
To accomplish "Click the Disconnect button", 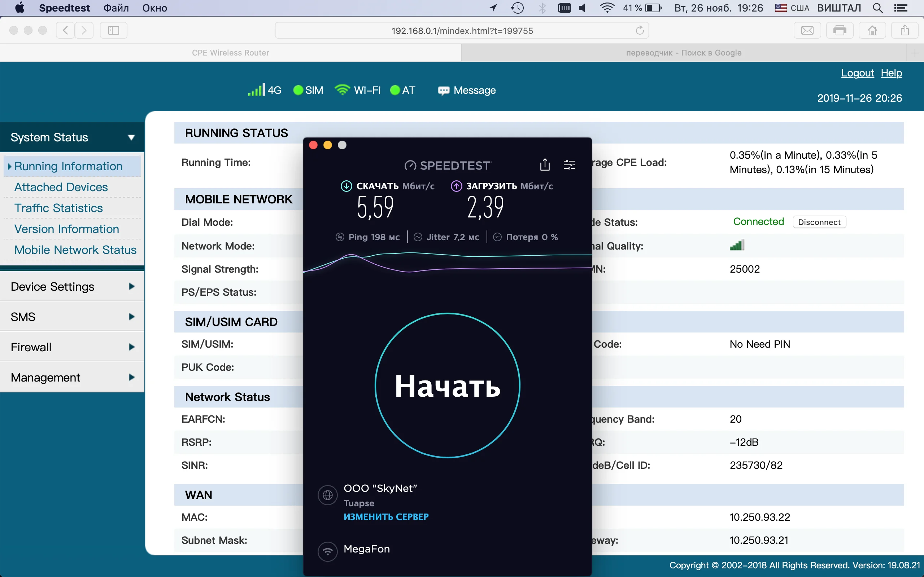I will point(819,222).
